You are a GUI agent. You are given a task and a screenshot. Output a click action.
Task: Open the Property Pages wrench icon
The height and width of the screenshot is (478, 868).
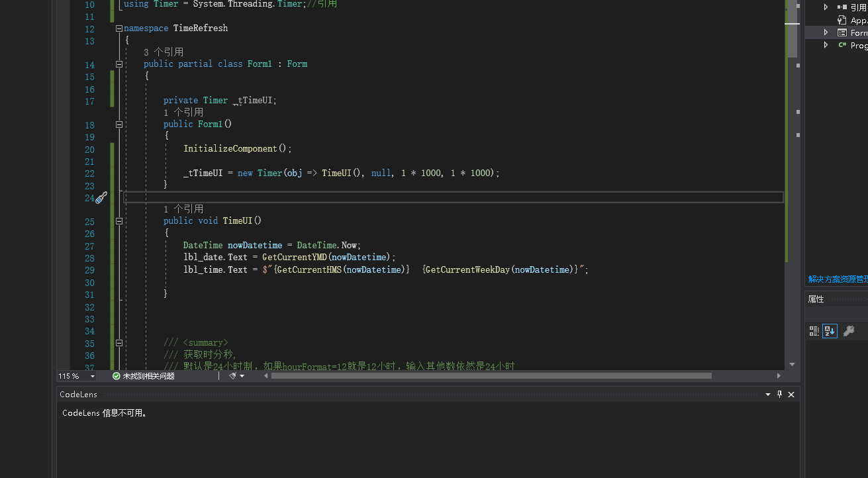[x=848, y=331]
